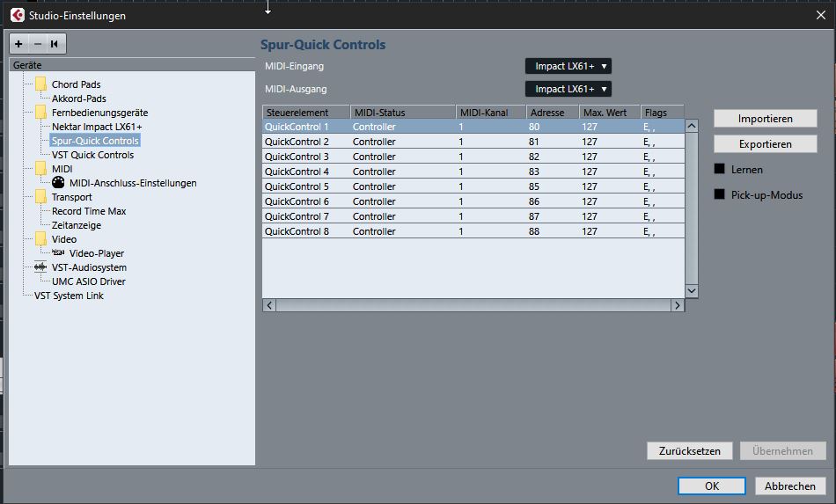Click the table's vertical scrollbar down arrow
The height and width of the screenshot is (504, 836).
click(691, 290)
